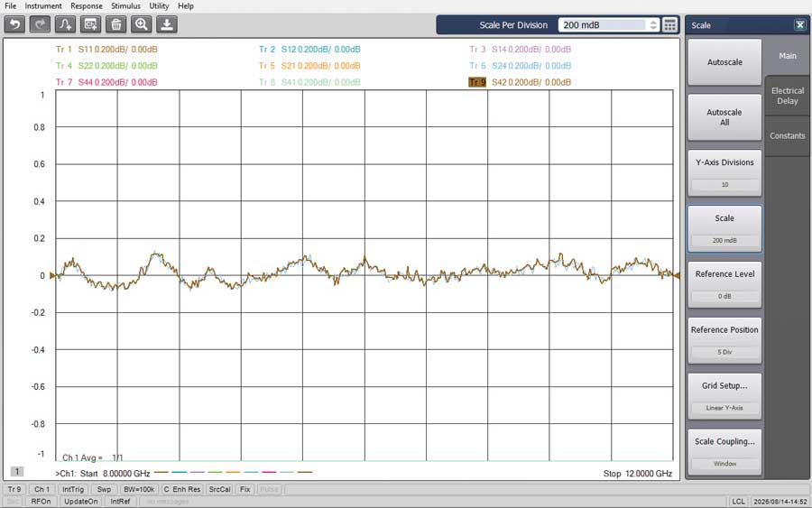Select trace Tr 6 S24 label
812x508 pixels.
pyautogui.click(x=520, y=66)
